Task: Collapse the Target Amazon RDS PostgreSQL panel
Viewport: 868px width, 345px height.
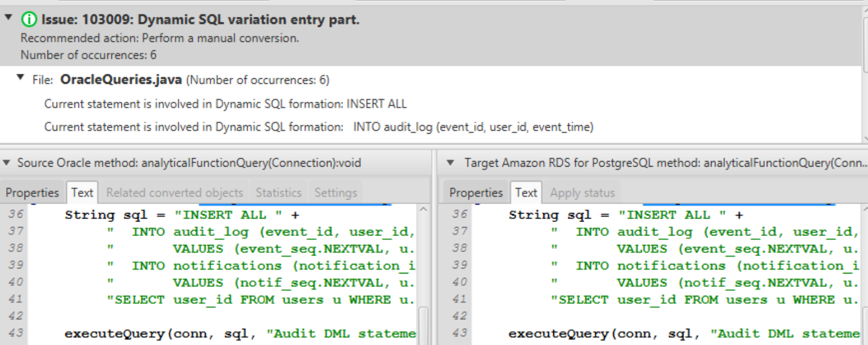Action: point(451,163)
